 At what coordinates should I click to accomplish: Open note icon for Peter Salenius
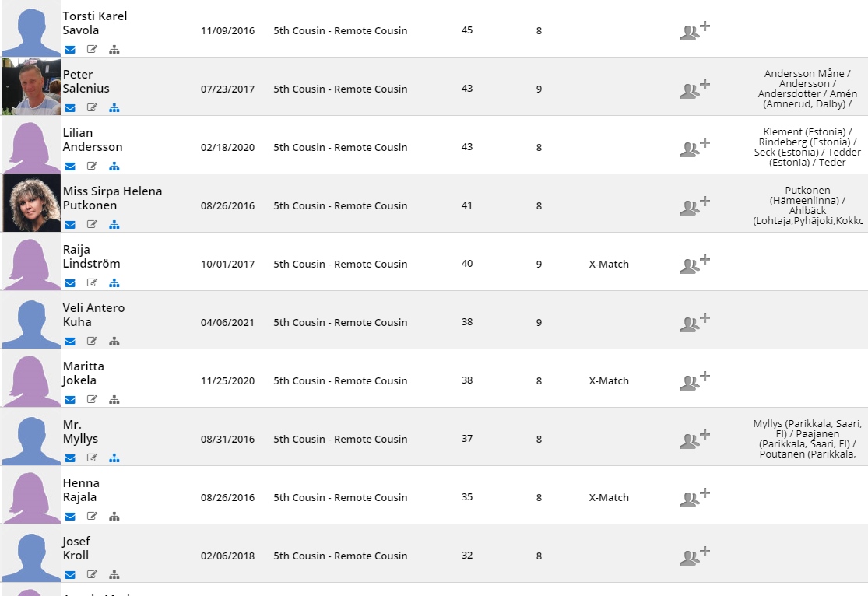point(92,108)
